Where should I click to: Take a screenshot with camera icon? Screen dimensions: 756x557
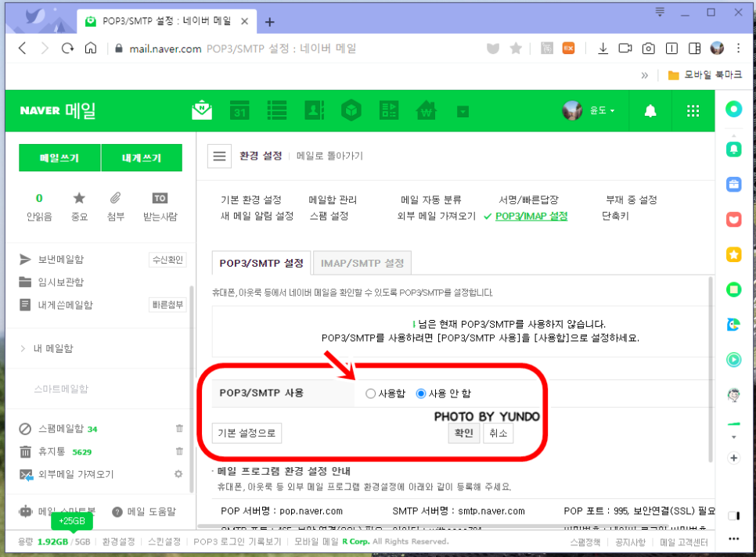(649, 49)
